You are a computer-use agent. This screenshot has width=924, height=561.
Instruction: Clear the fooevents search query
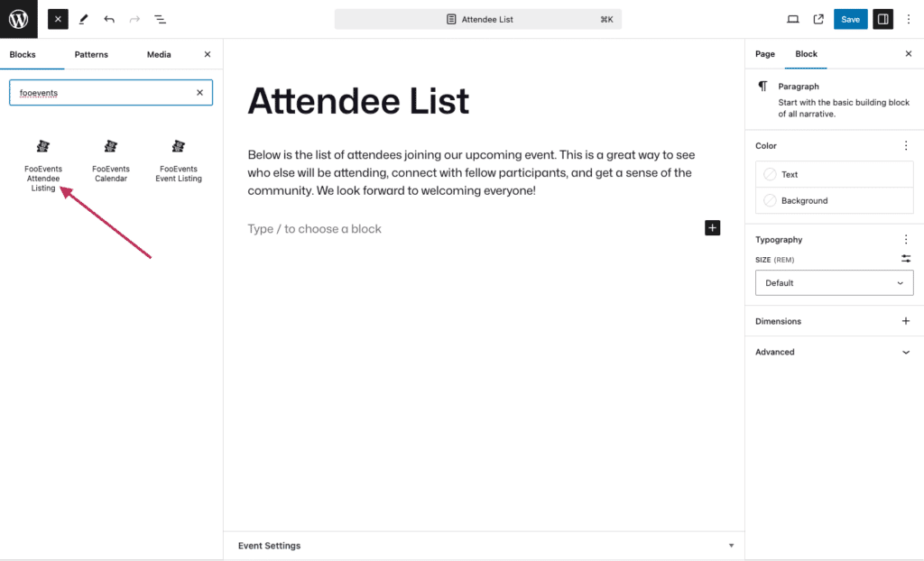click(x=199, y=92)
